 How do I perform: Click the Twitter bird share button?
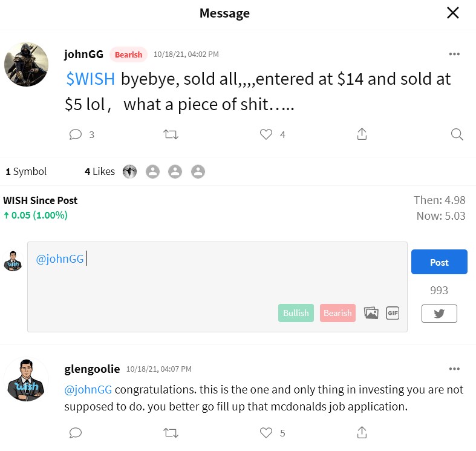pyautogui.click(x=439, y=314)
